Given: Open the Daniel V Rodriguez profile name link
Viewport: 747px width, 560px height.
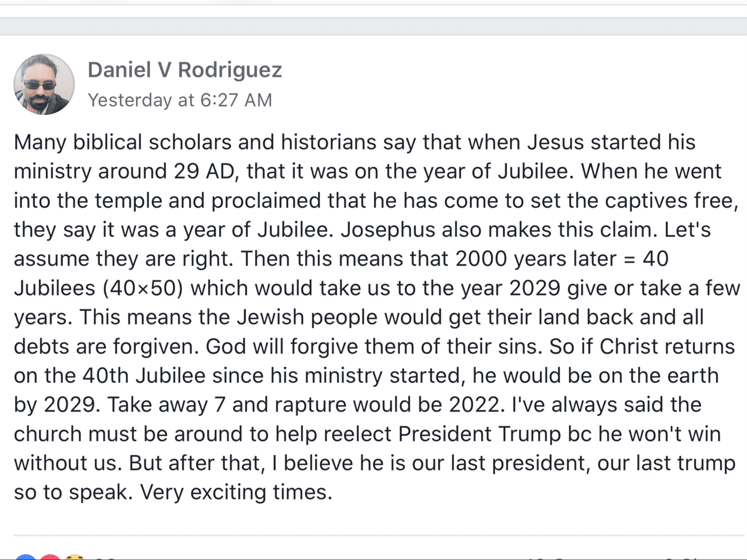Looking at the screenshot, I should coord(185,70).
